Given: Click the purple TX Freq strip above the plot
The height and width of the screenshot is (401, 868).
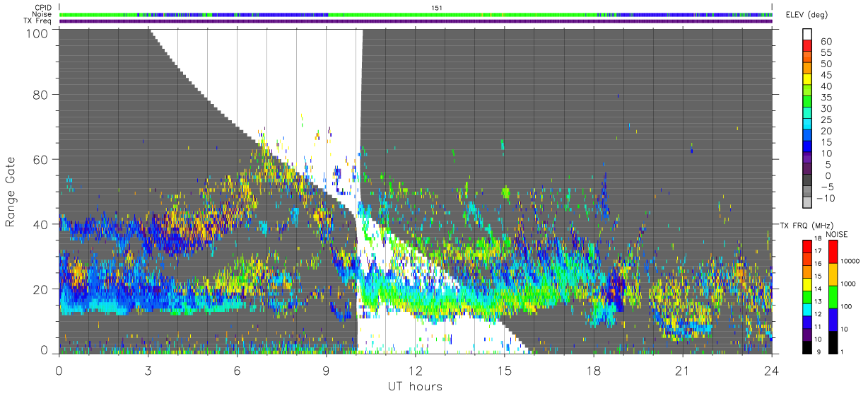Looking at the screenshot, I should pyautogui.click(x=416, y=21).
